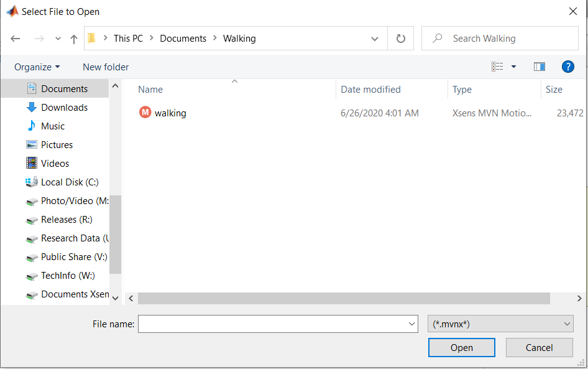Open the file type dropdown showing (*.mvnx*)
The height and width of the screenshot is (369, 588).
[x=500, y=324]
